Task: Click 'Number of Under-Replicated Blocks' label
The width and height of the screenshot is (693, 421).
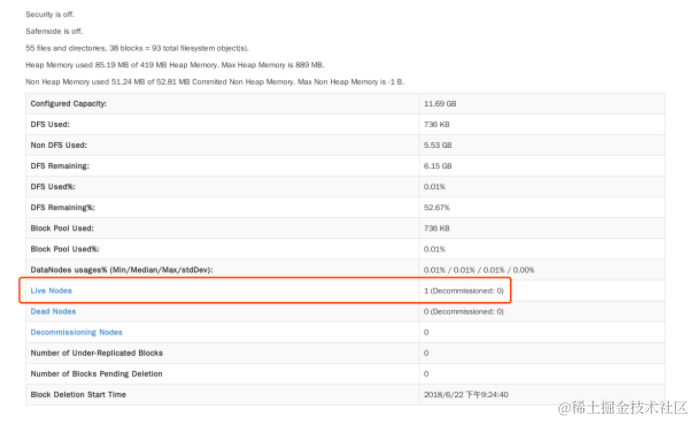Action: click(96, 353)
